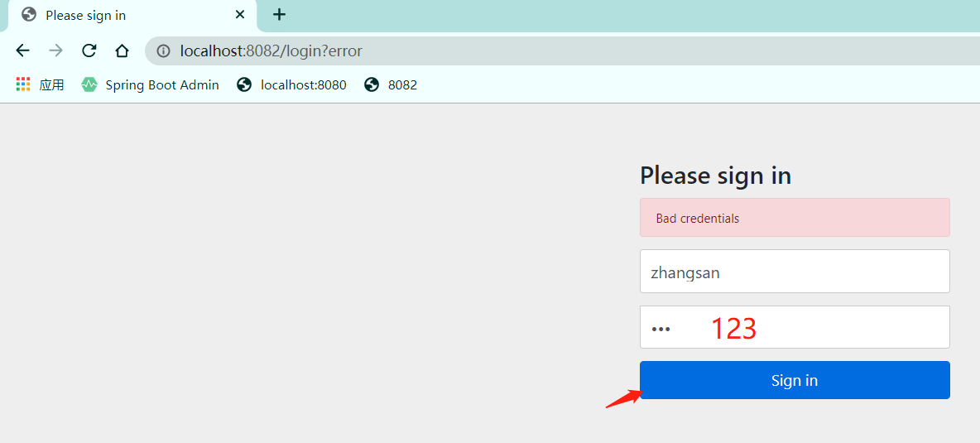
Task: Open the 8082 bookmark
Action: [391, 85]
